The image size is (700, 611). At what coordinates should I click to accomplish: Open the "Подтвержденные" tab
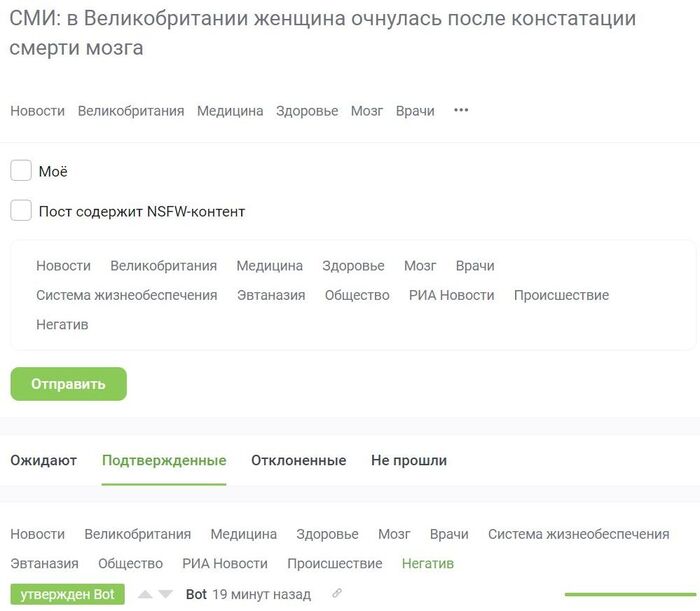[x=164, y=461]
